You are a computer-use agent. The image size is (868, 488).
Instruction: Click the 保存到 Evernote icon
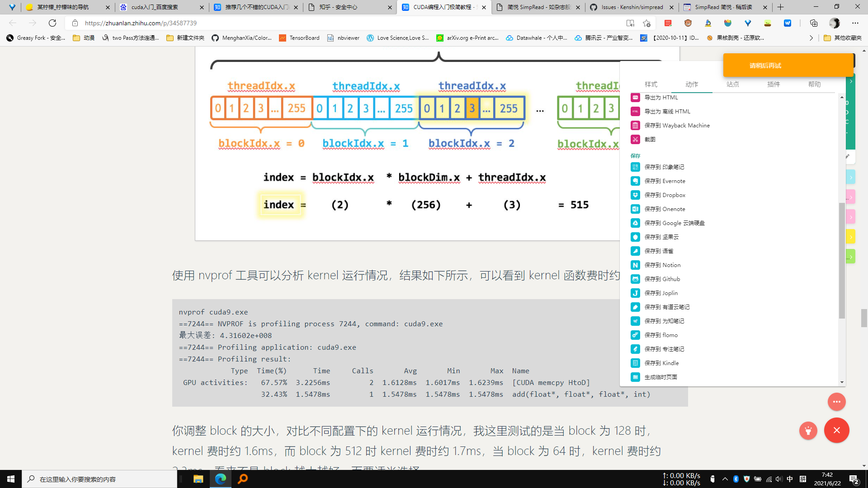point(635,181)
